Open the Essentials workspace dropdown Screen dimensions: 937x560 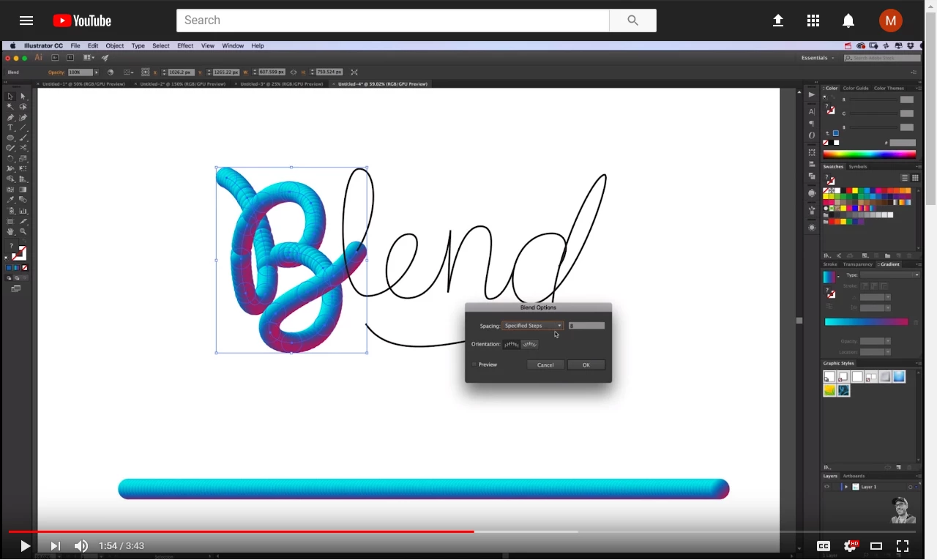tap(818, 58)
